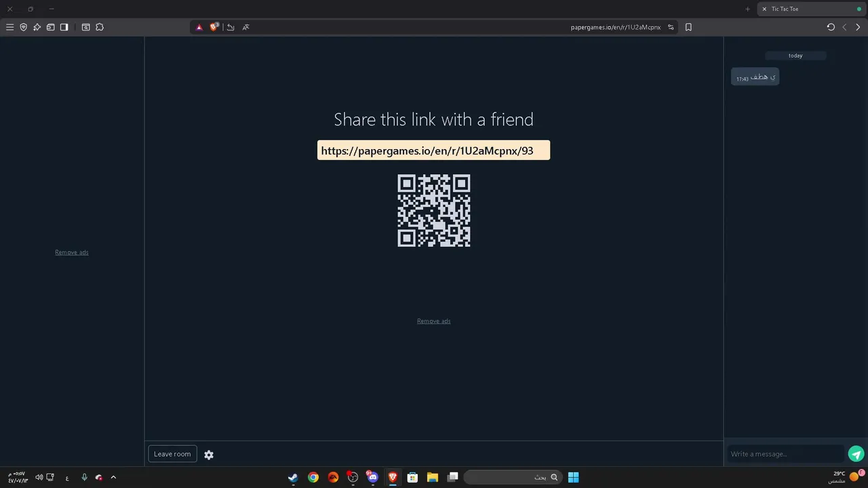868x488 pixels.
Task: Click 'Share this link with a friend' heading
Action: click(433, 119)
